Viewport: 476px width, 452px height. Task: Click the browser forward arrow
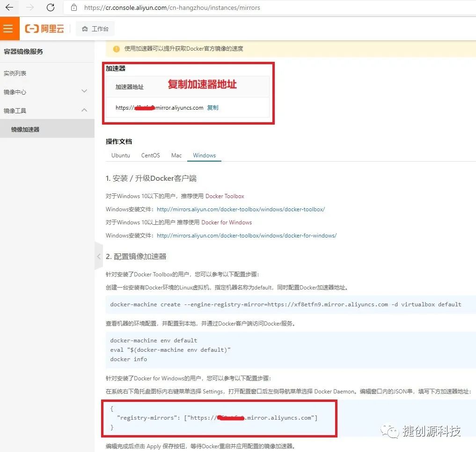(x=30, y=7)
